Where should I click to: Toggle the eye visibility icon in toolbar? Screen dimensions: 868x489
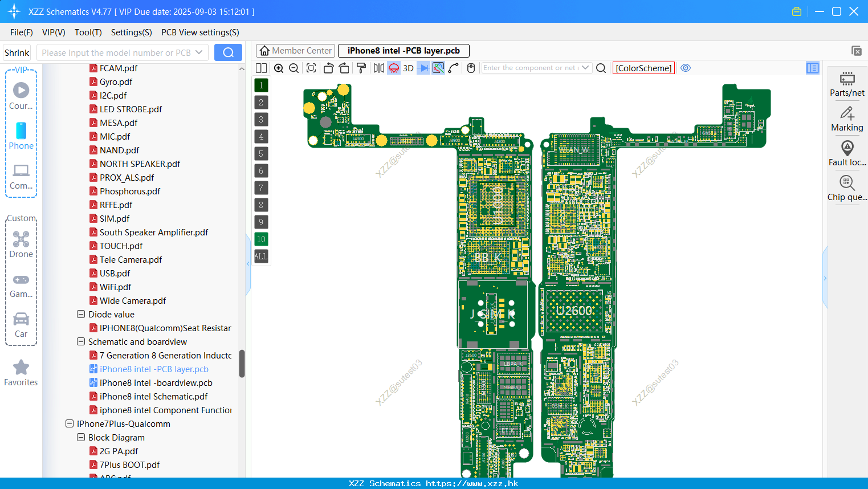[x=686, y=68]
